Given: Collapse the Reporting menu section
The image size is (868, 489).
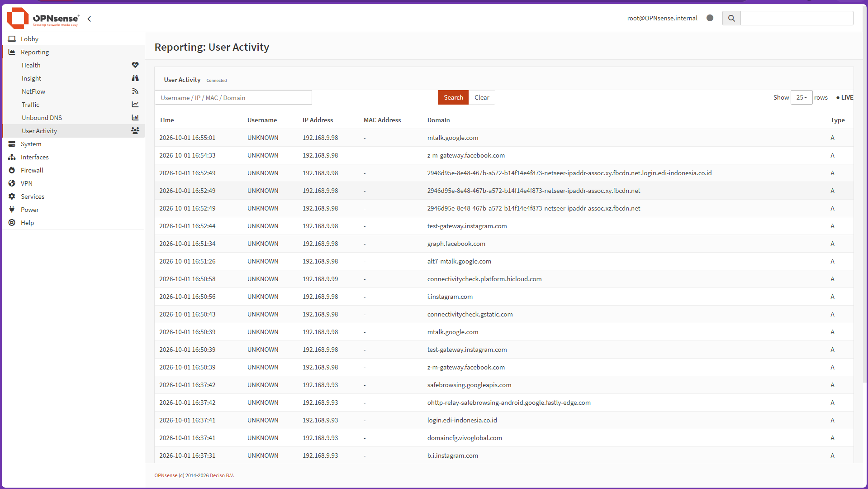Looking at the screenshot, I should 73,52.
